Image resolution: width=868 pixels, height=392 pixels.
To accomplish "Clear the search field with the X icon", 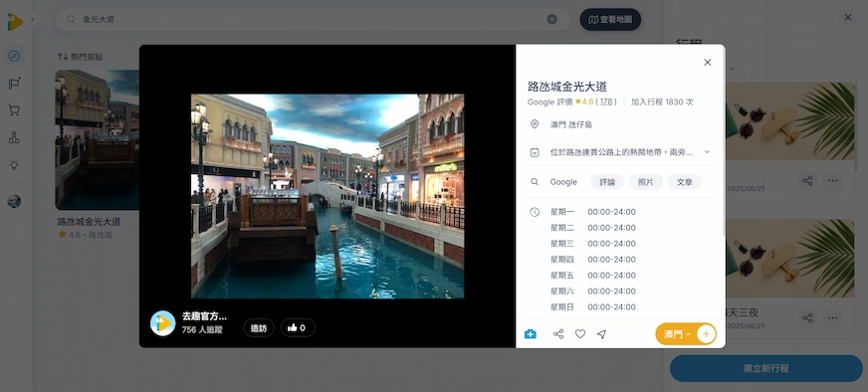I will [x=551, y=19].
